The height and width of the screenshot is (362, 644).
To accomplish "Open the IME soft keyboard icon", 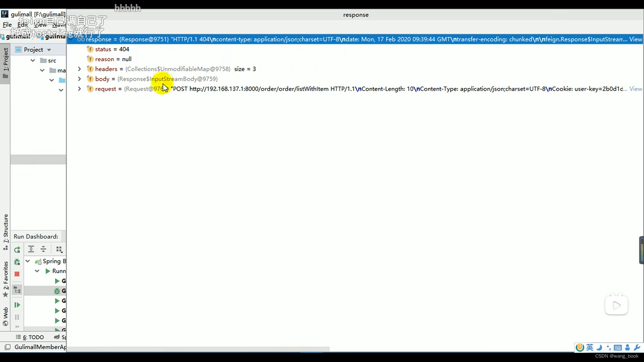I will [x=618, y=348].
